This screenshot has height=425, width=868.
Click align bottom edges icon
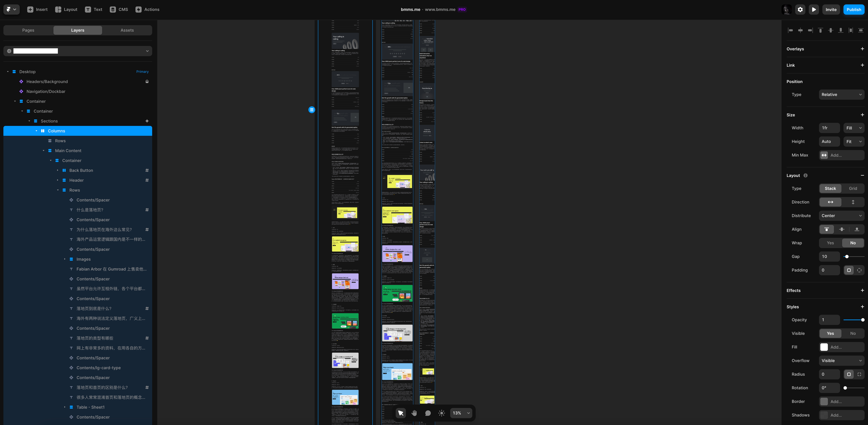[x=841, y=30]
